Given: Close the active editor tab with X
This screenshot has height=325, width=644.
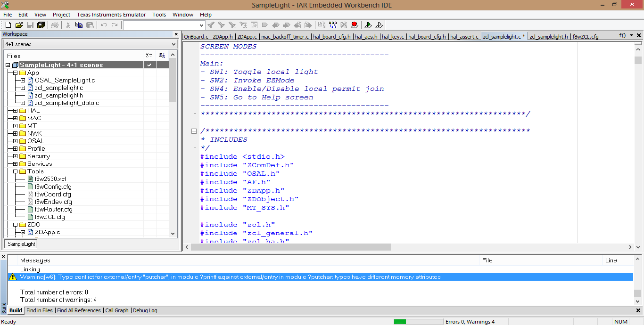Looking at the screenshot, I should pos(639,36).
